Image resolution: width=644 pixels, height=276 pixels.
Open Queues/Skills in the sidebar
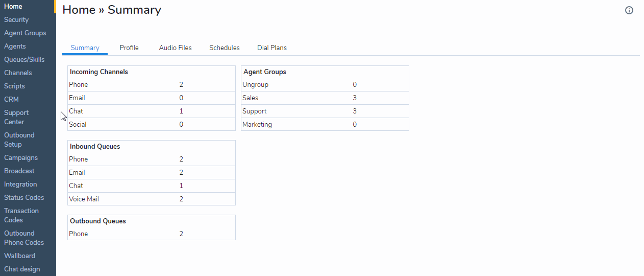24,59
